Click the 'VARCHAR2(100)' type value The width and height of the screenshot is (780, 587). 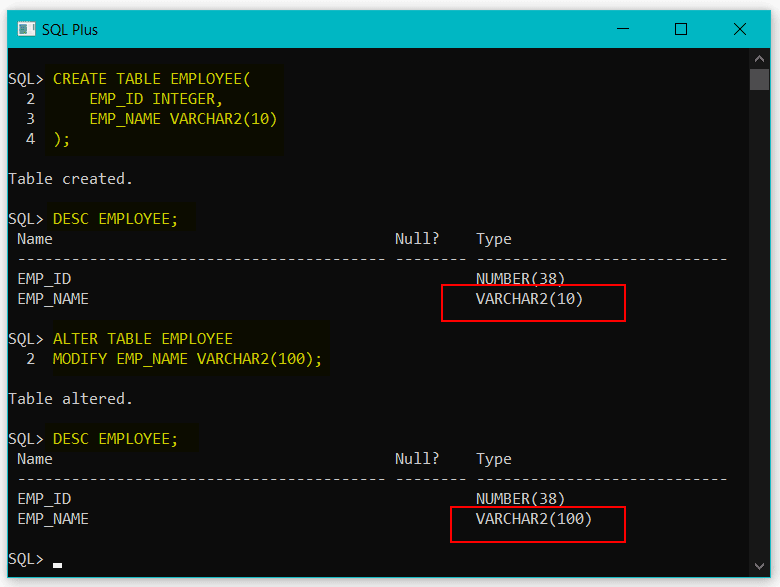[x=534, y=519]
